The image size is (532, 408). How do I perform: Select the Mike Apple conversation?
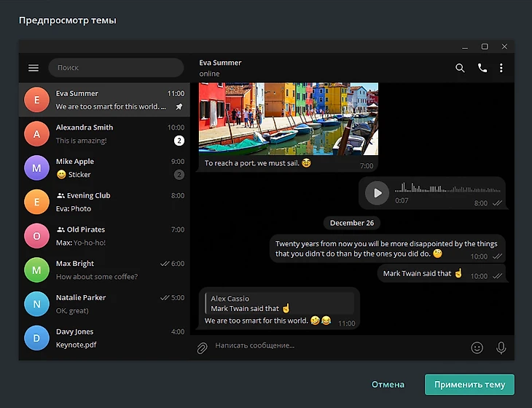point(104,168)
